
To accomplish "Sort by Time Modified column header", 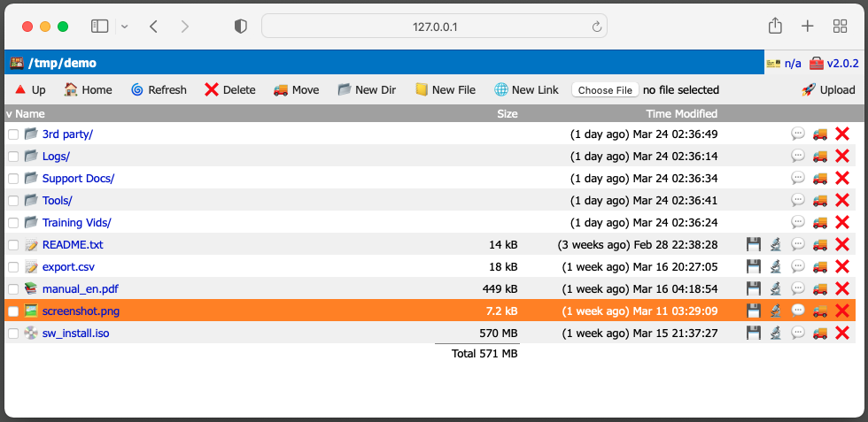I will (681, 114).
